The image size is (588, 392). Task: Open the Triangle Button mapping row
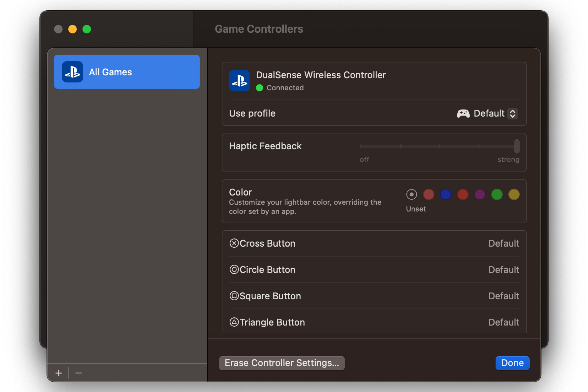pos(373,322)
